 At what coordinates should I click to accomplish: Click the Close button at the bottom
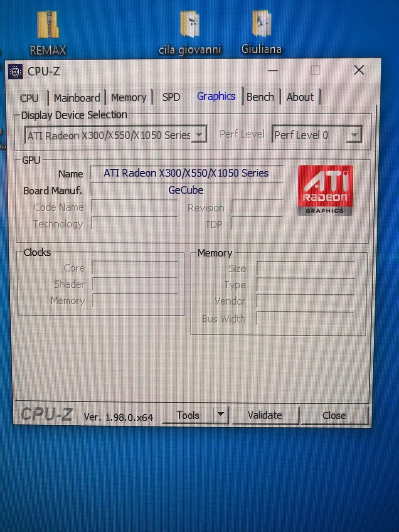click(334, 416)
